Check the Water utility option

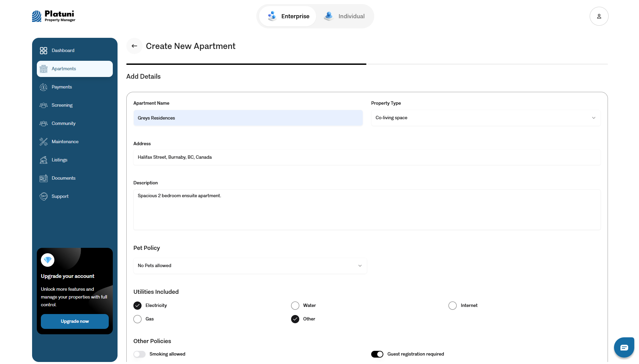point(295,306)
